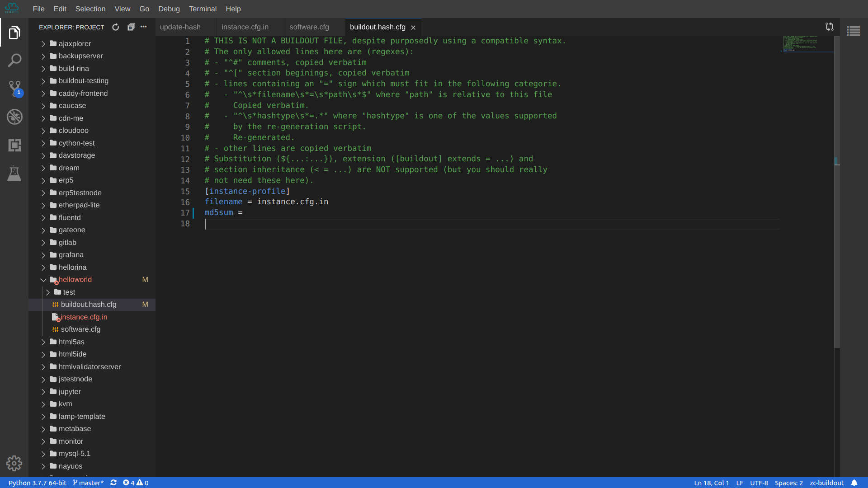Open the Search view icon
Screen dimensions: 868x488
tap(14, 61)
